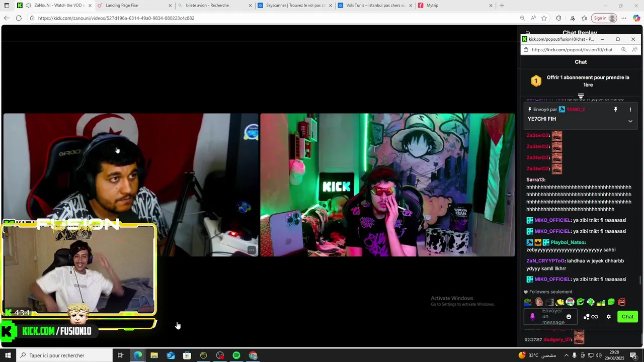Click the infinity symbol beside channel points

(x=595, y=317)
